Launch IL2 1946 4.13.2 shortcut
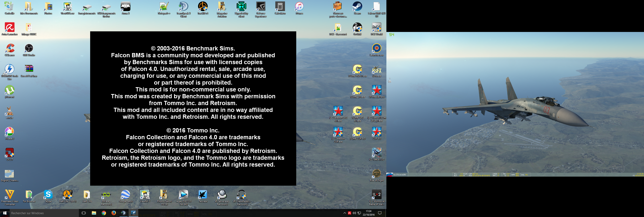This screenshot has width=644, height=217. click(x=377, y=154)
